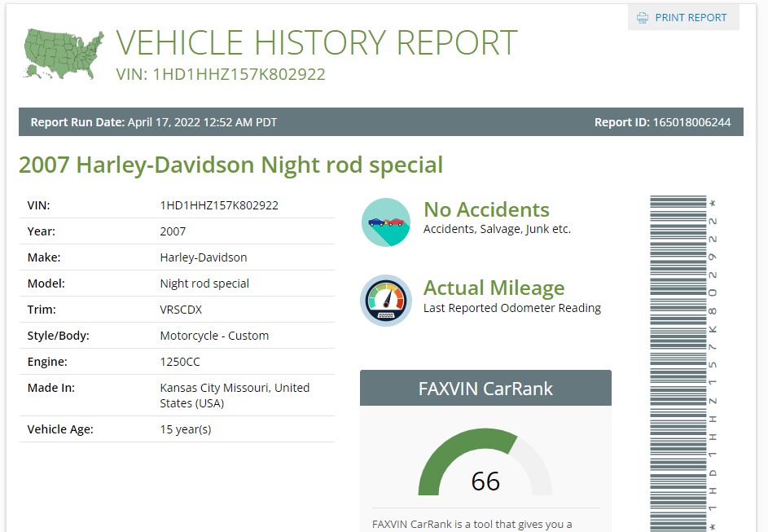Select VIN value in the details table
The image size is (768, 532).
click(219, 205)
